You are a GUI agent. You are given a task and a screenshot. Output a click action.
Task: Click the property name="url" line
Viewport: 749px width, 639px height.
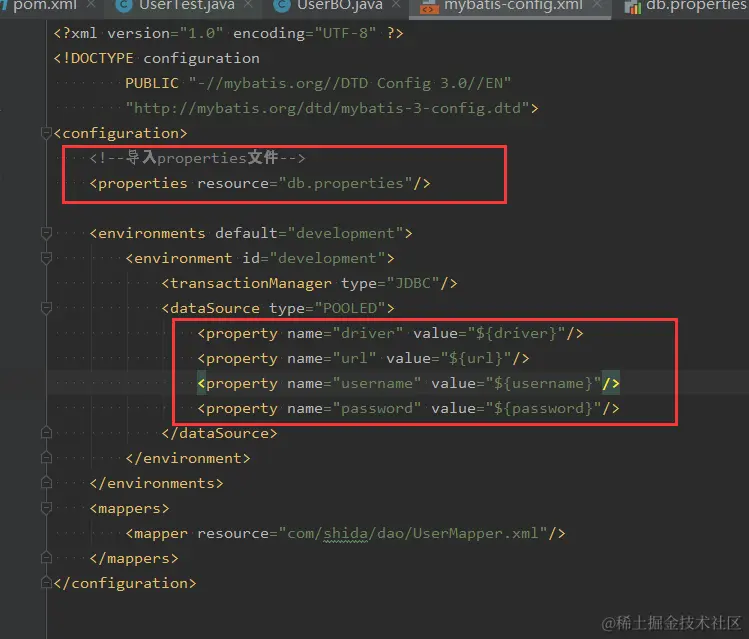coord(364,358)
